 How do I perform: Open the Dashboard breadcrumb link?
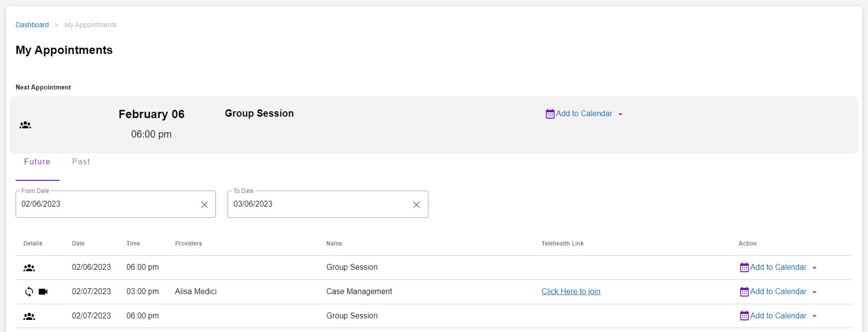click(x=32, y=25)
